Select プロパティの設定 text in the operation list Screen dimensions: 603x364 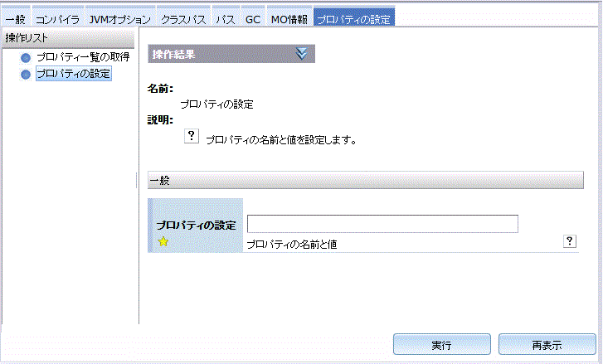73,75
